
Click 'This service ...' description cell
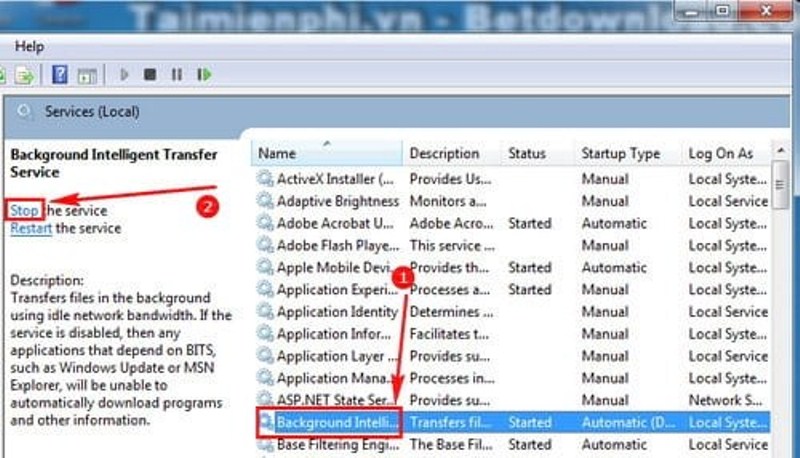[x=452, y=245]
